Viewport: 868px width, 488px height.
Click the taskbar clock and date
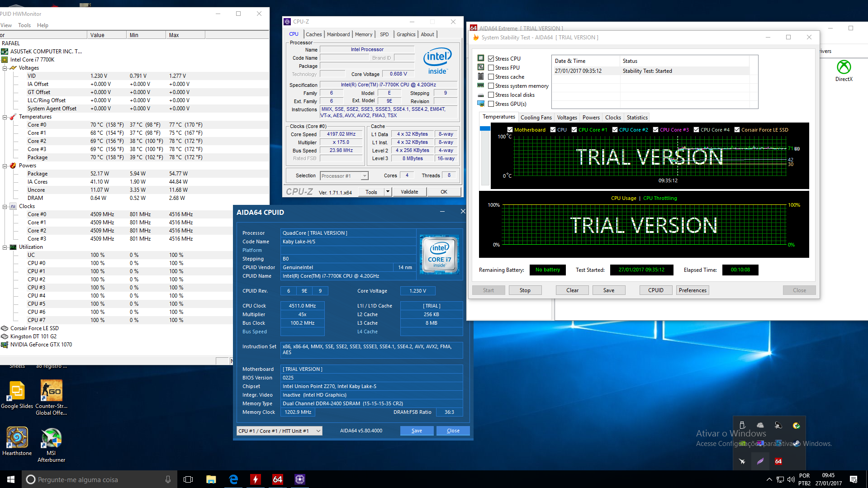pyautogui.click(x=829, y=479)
